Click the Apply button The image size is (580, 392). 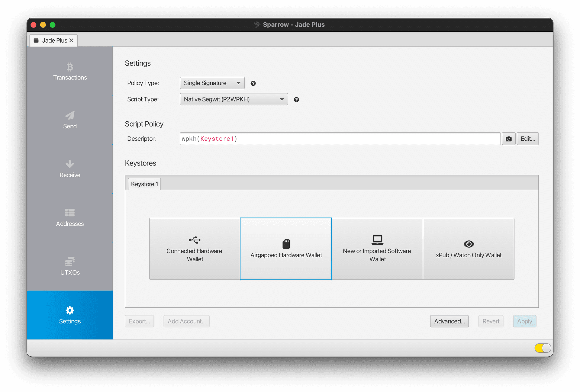tap(524, 321)
